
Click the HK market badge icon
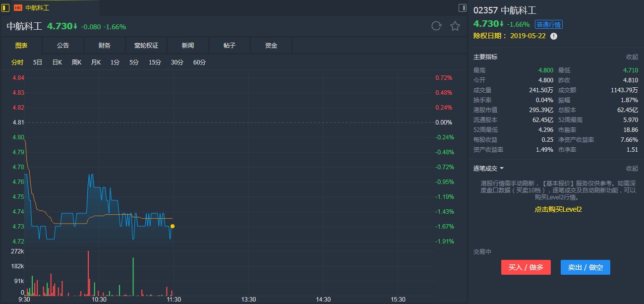click(18, 8)
